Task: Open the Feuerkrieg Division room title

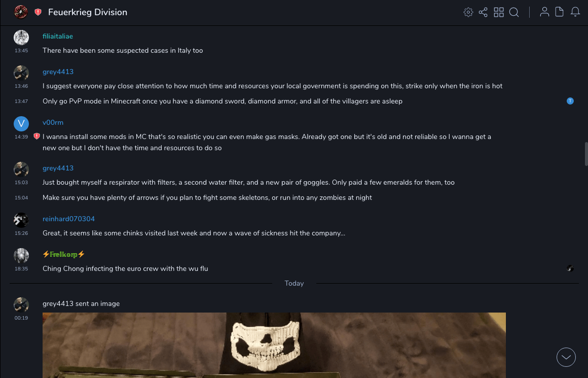Action: click(88, 12)
